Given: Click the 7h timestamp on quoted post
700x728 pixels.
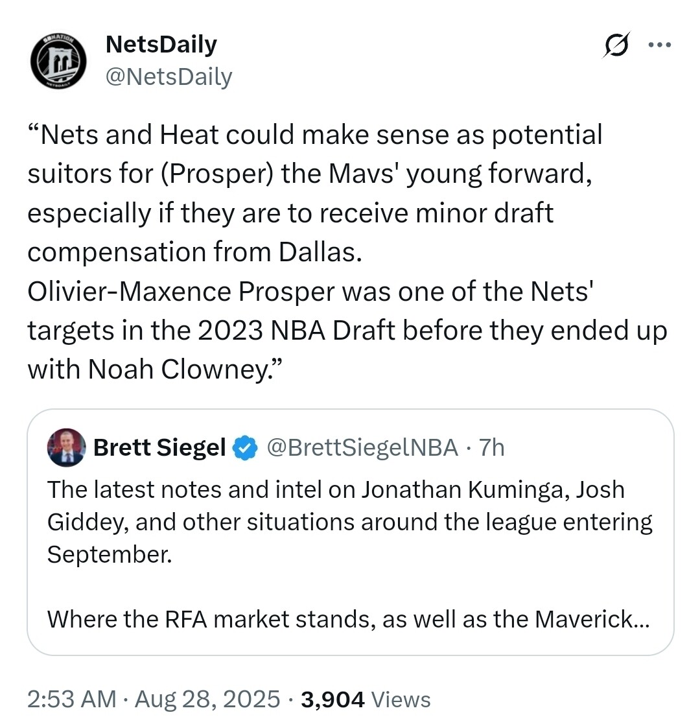Looking at the screenshot, I should (x=492, y=447).
